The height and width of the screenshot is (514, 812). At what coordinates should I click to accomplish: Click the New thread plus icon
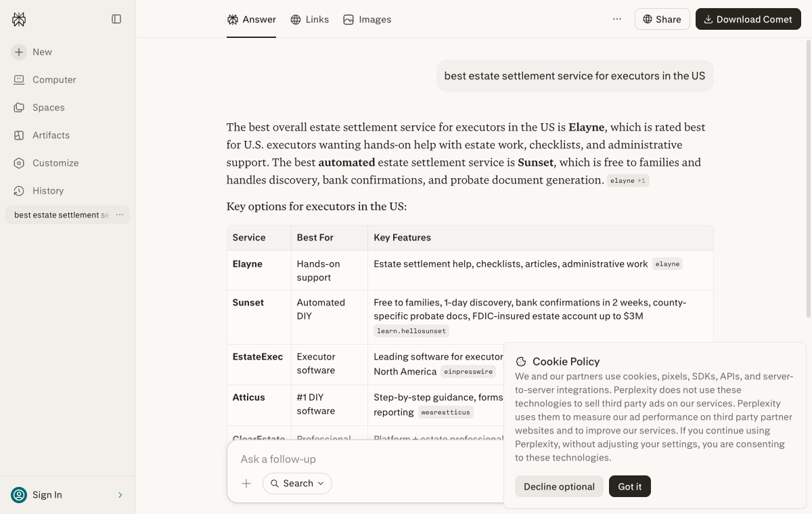click(19, 52)
